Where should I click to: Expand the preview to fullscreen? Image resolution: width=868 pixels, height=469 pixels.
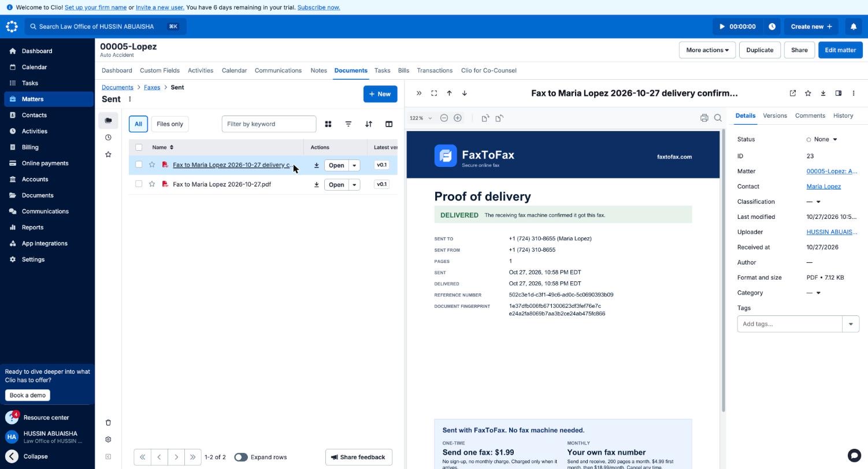coord(434,94)
